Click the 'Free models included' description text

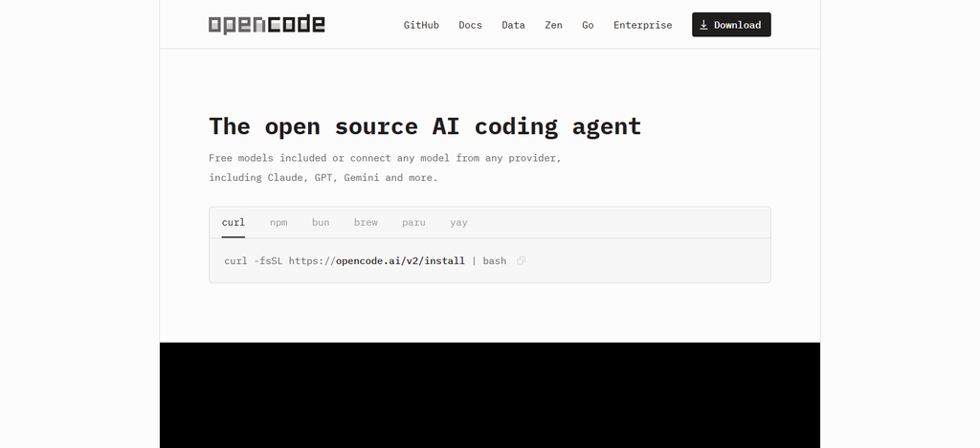pos(385,168)
